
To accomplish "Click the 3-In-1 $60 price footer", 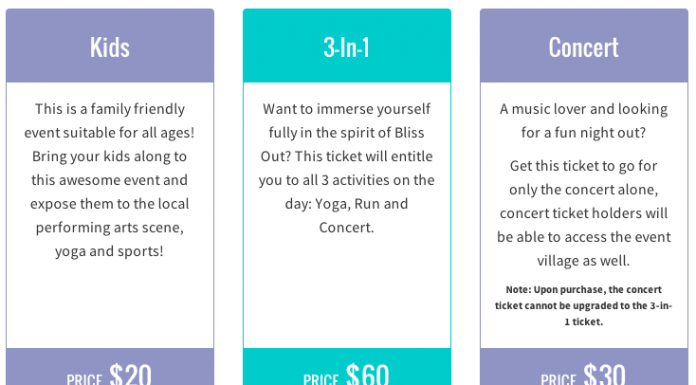I will pyautogui.click(x=347, y=367).
